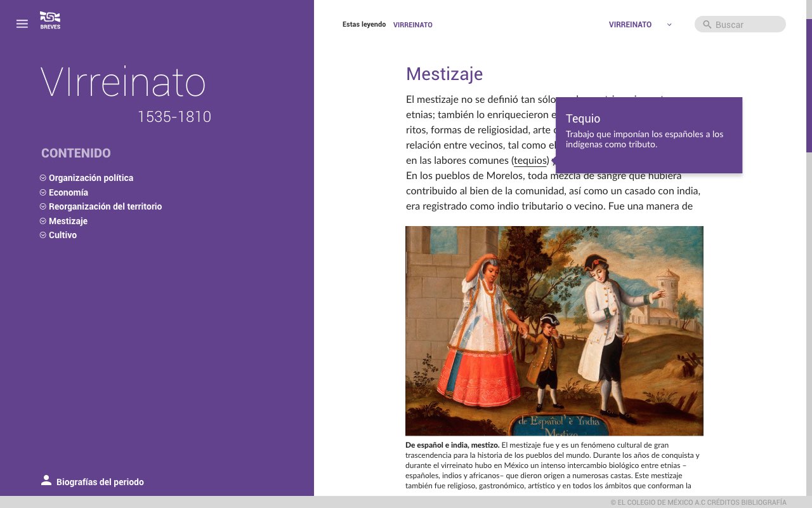Image resolution: width=812 pixels, height=508 pixels.
Task: Click the Breves logo
Action: click(50, 20)
